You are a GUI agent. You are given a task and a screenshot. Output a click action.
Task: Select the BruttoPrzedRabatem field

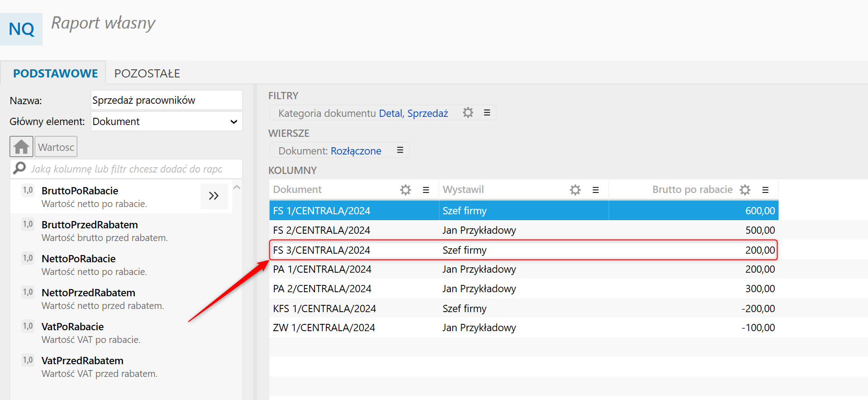[x=121, y=231]
